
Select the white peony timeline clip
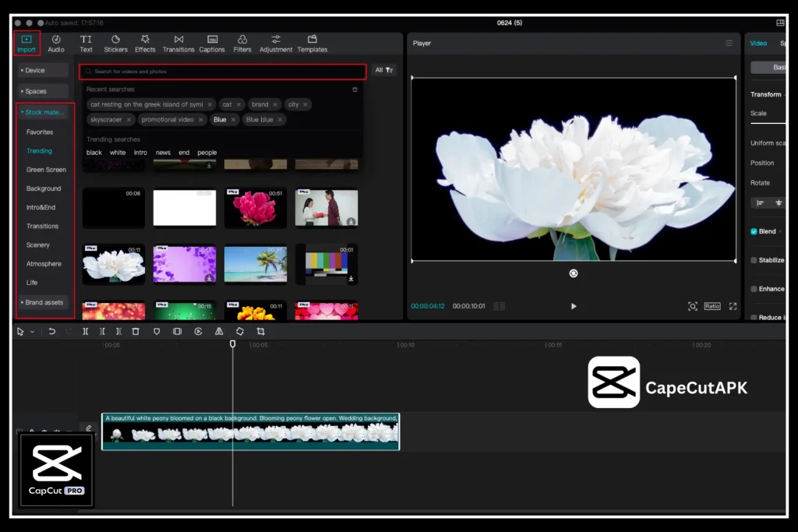point(250,432)
